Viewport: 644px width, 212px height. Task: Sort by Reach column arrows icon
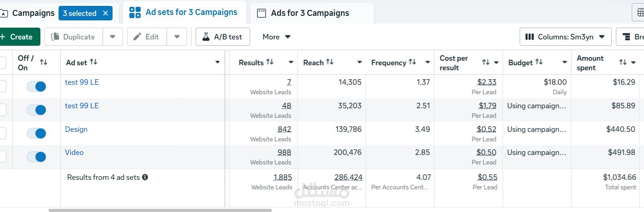point(330,62)
